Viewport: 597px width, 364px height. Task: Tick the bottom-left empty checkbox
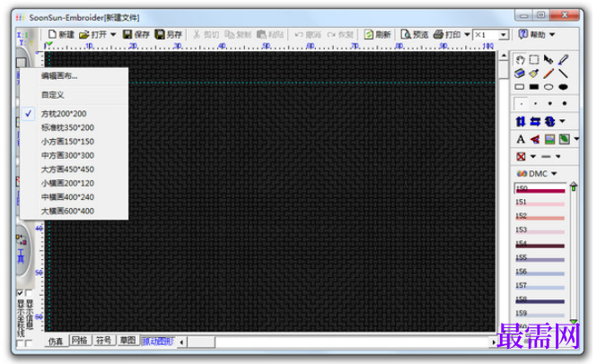click(x=20, y=343)
